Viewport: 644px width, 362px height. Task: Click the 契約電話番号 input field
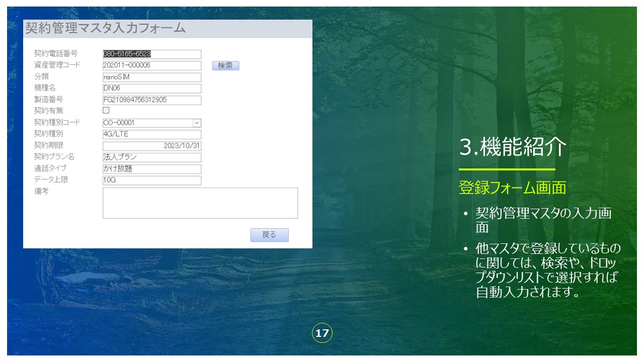click(x=151, y=54)
